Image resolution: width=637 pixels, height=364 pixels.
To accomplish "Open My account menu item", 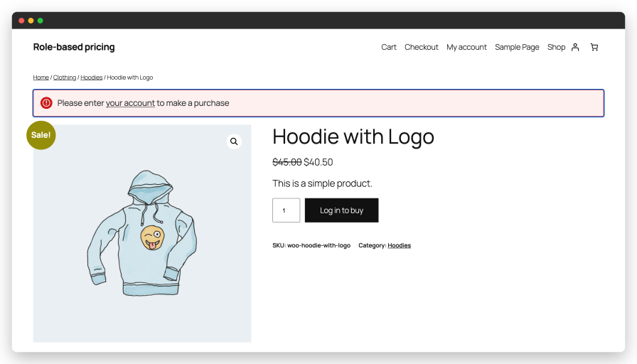I will point(466,47).
